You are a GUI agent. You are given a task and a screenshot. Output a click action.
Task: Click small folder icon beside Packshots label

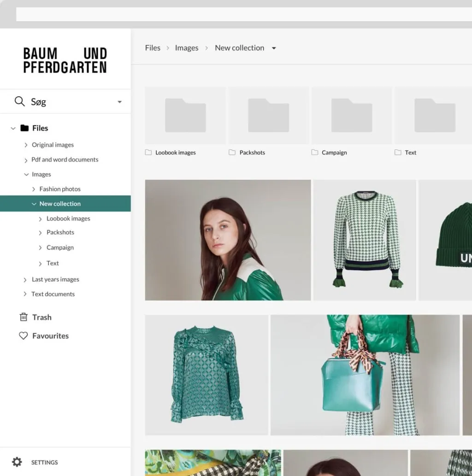232,153
